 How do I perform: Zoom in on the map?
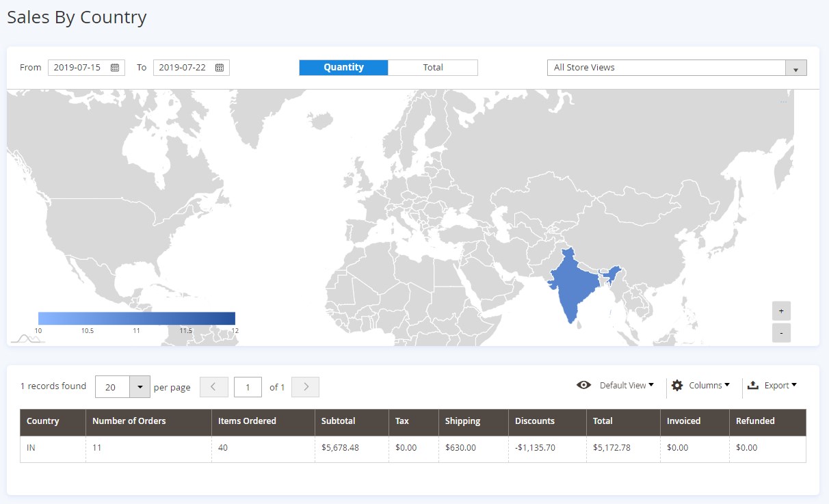pos(781,310)
